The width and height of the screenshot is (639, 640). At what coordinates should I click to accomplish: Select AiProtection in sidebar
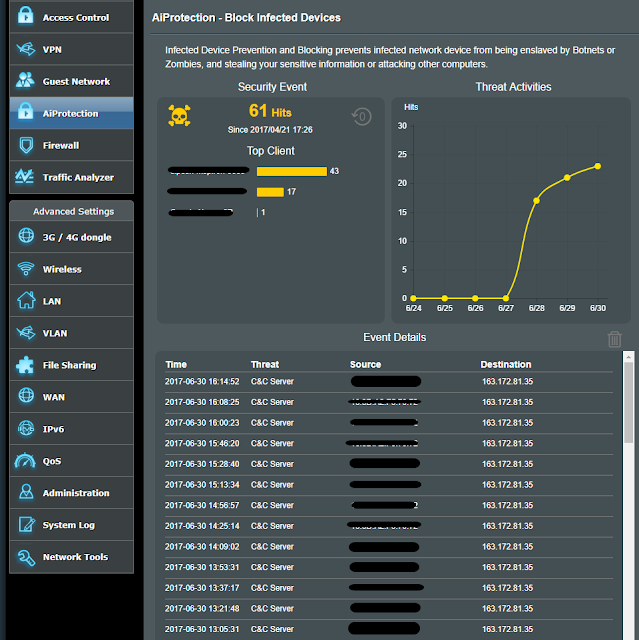(x=71, y=113)
